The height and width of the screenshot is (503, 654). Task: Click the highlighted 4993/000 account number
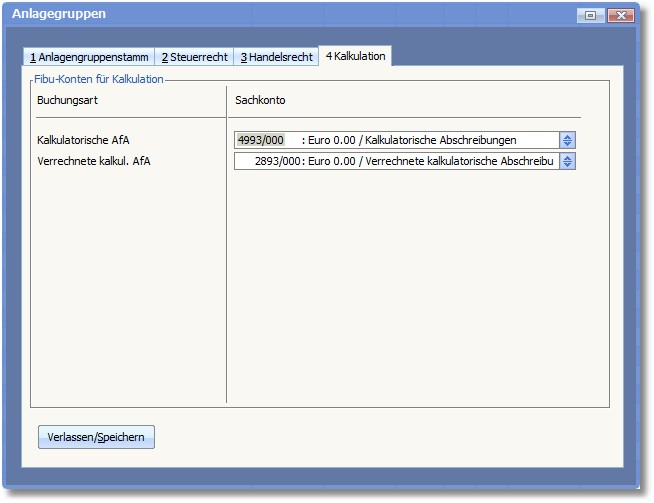(x=261, y=140)
